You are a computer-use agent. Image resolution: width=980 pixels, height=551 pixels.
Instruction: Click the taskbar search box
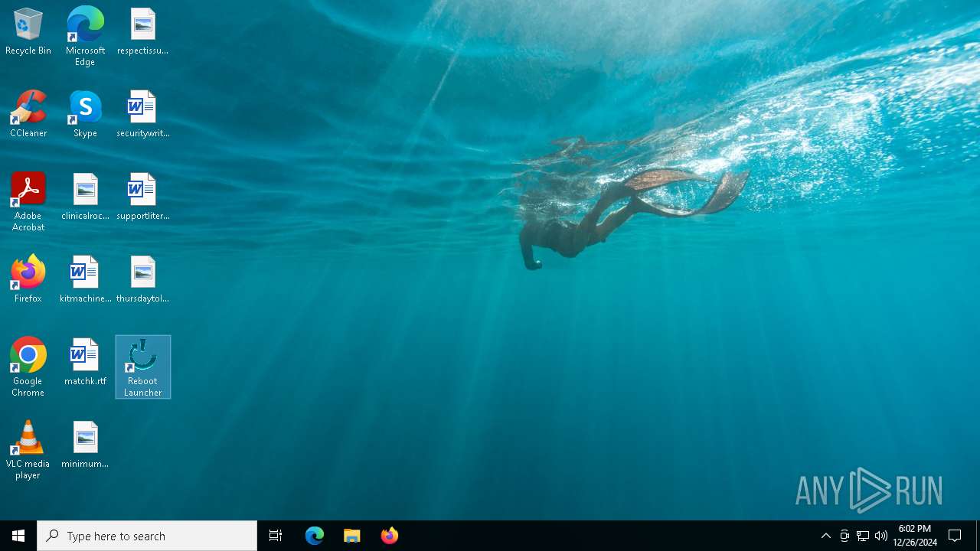click(147, 536)
